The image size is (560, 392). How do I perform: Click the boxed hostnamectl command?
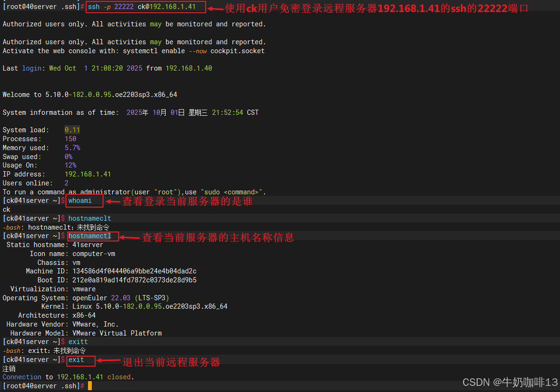pyautogui.click(x=92, y=236)
